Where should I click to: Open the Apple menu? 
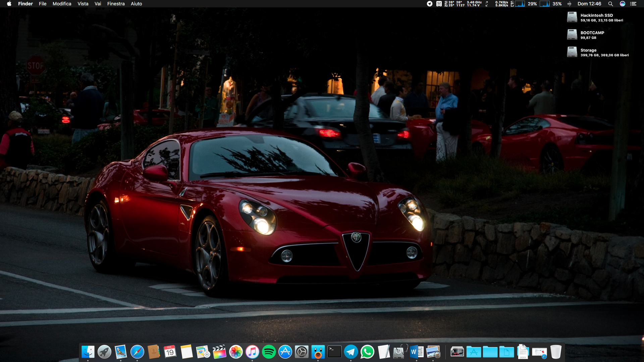(9, 4)
